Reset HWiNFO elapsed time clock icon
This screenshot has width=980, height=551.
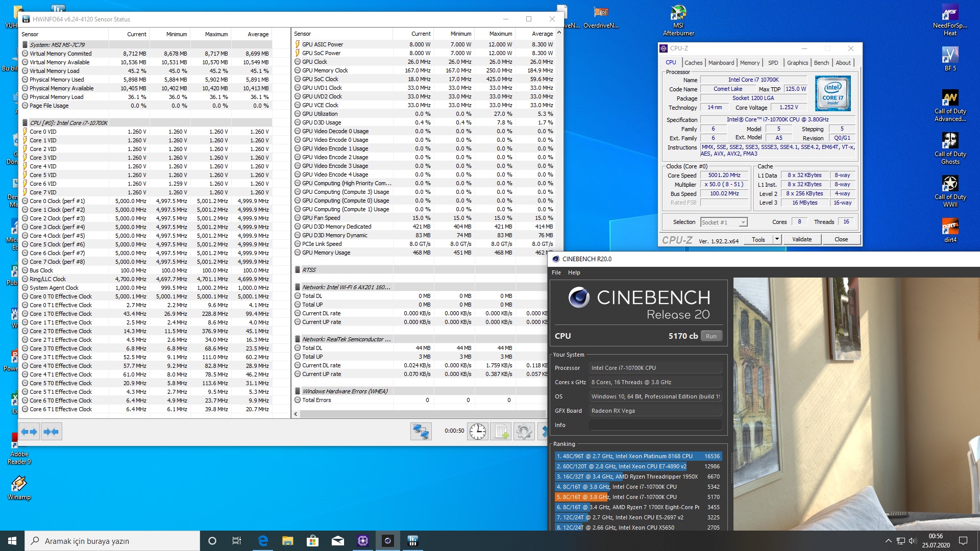[x=478, y=432]
